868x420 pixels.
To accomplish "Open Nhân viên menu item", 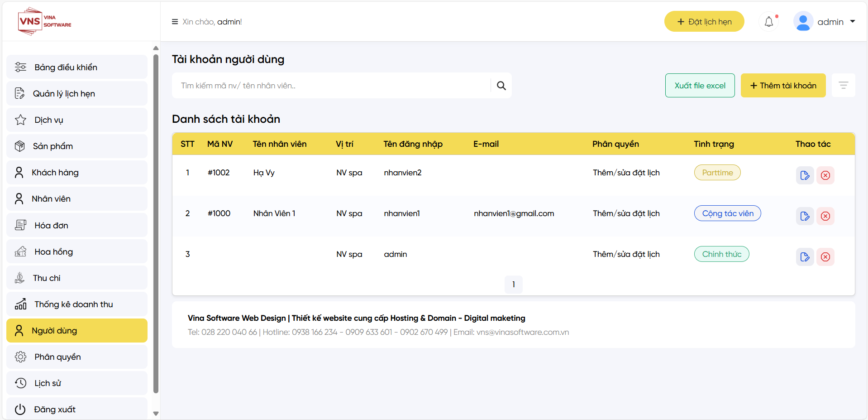I will (77, 198).
